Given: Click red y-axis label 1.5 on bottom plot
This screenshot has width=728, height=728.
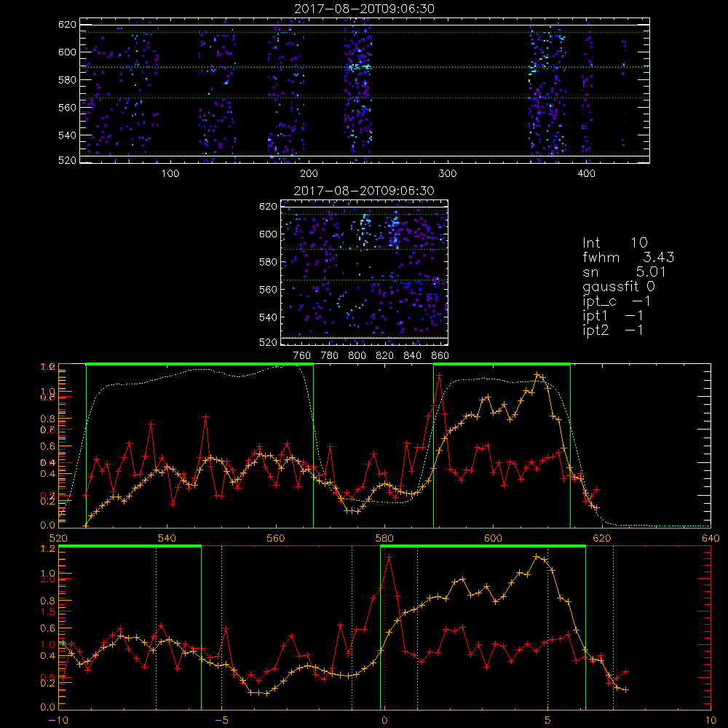Looking at the screenshot, I should pos(47,612).
